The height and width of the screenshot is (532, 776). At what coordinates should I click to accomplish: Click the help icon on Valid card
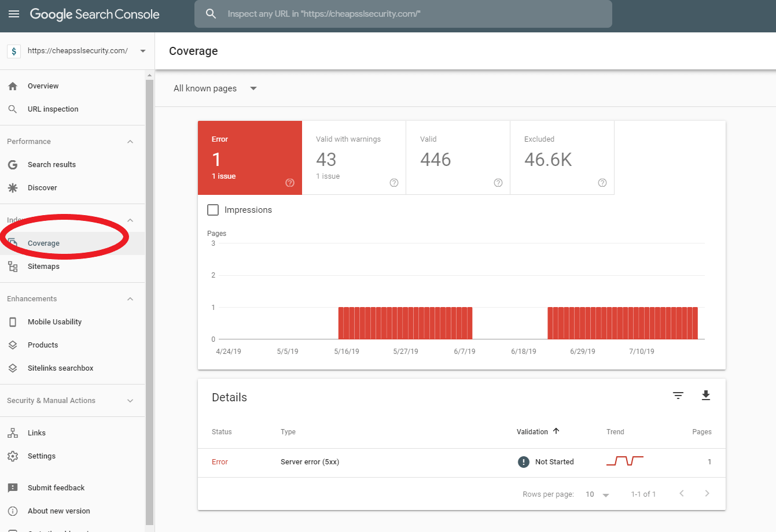(498, 183)
